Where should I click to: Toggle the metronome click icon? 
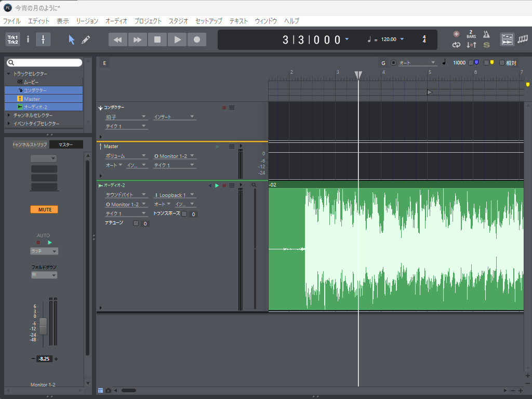point(486,34)
